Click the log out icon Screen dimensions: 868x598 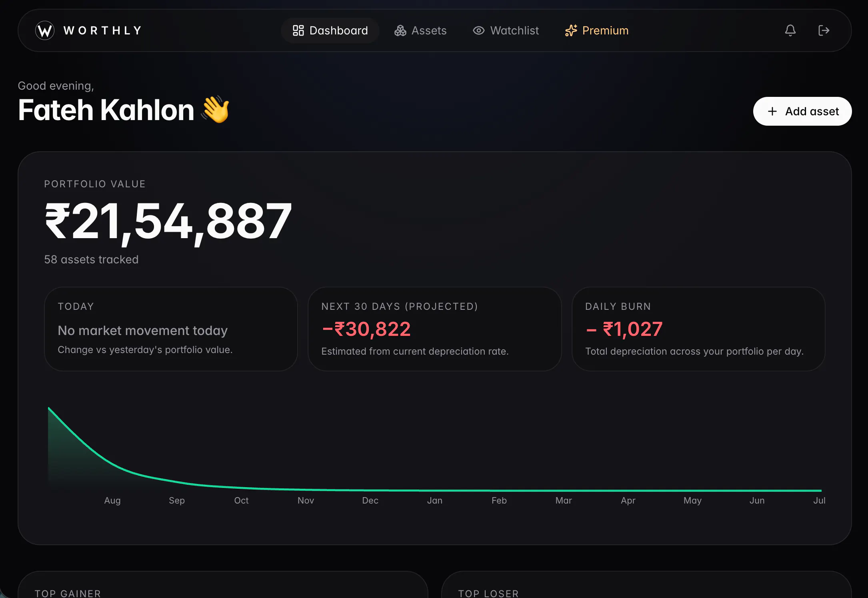[x=824, y=30]
